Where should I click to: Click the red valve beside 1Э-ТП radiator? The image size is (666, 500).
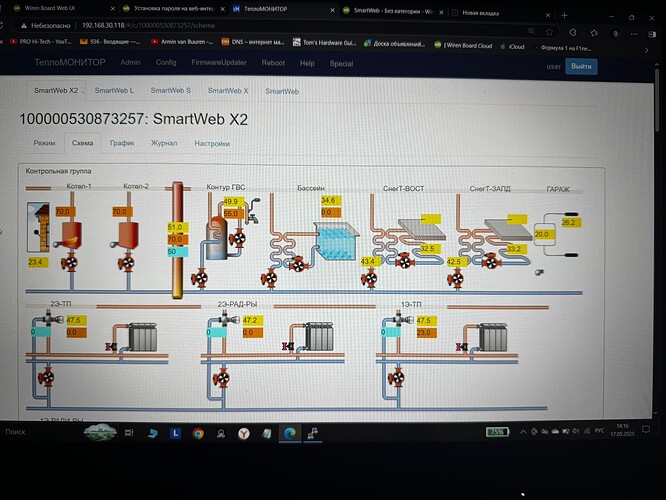(461, 347)
